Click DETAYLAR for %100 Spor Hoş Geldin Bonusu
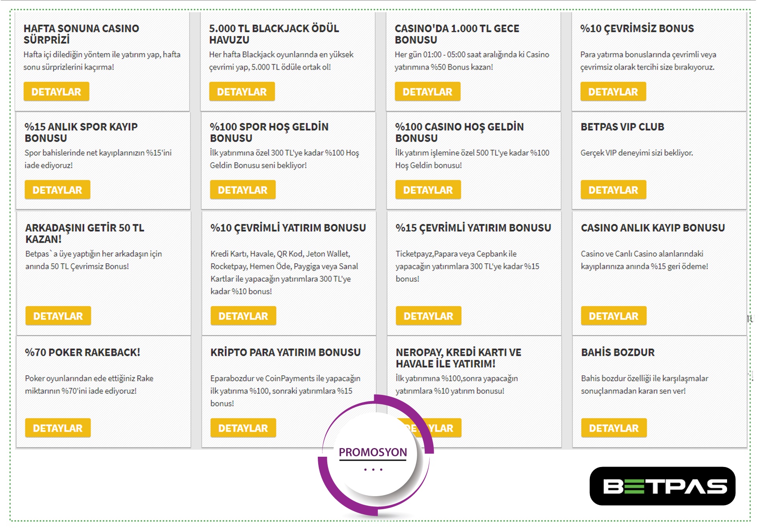 [242, 190]
